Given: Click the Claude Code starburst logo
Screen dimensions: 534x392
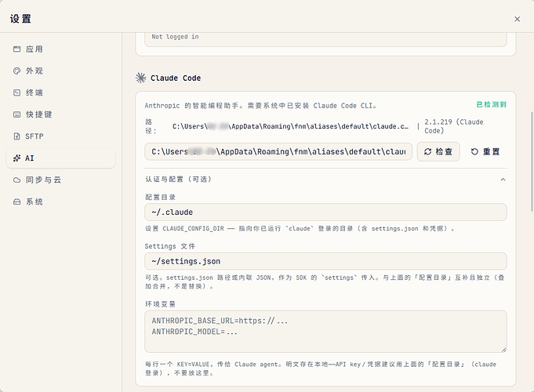Looking at the screenshot, I should (x=140, y=78).
